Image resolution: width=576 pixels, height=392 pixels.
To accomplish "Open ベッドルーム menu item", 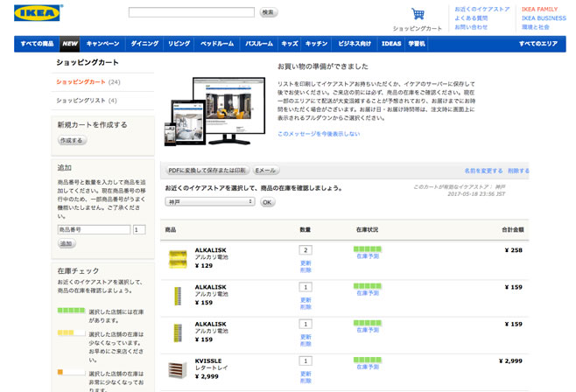I will pyautogui.click(x=217, y=44).
